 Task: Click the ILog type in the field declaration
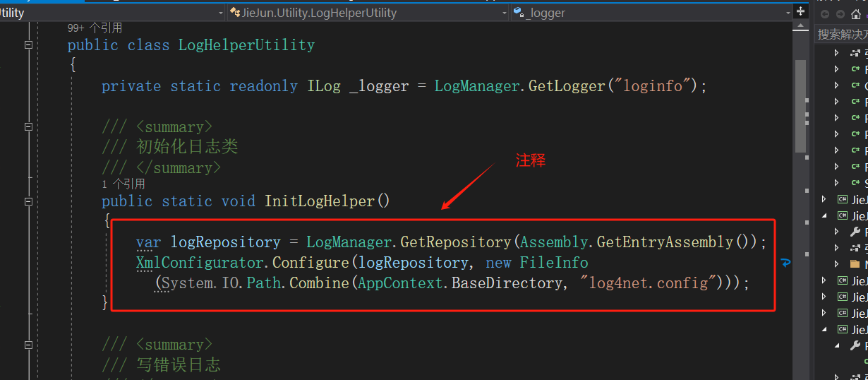324,86
